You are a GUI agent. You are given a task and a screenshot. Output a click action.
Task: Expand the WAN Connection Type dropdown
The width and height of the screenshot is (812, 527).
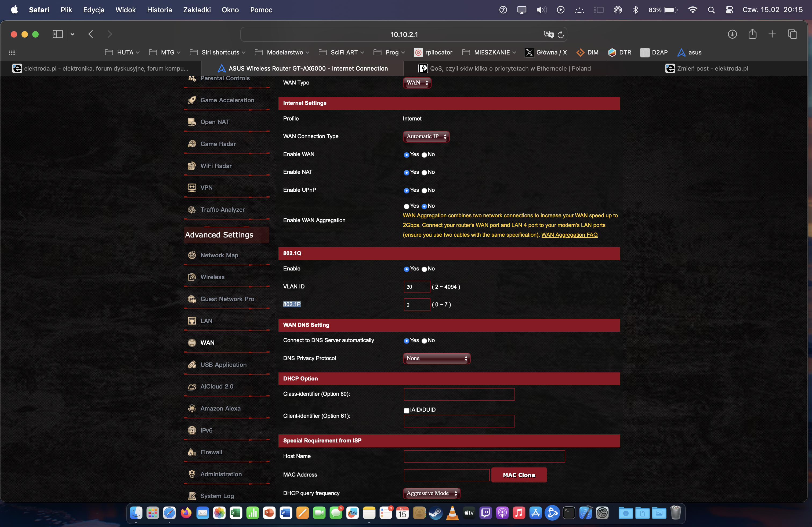tap(426, 136)
